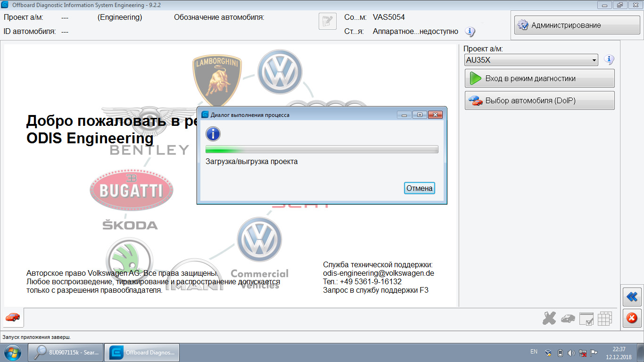Select the red car tab at bottom left

[x=13, y=318]
